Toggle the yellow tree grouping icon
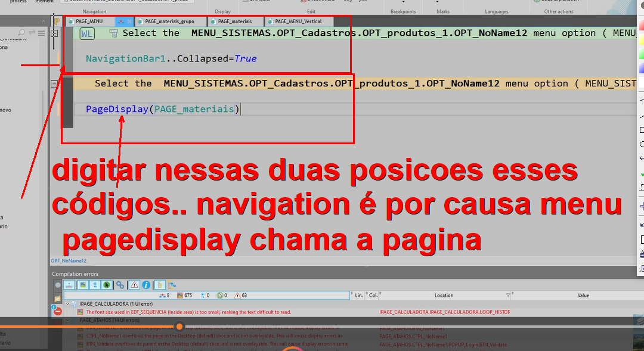Viewport: 644px width, 351px height. coord(160,285)
